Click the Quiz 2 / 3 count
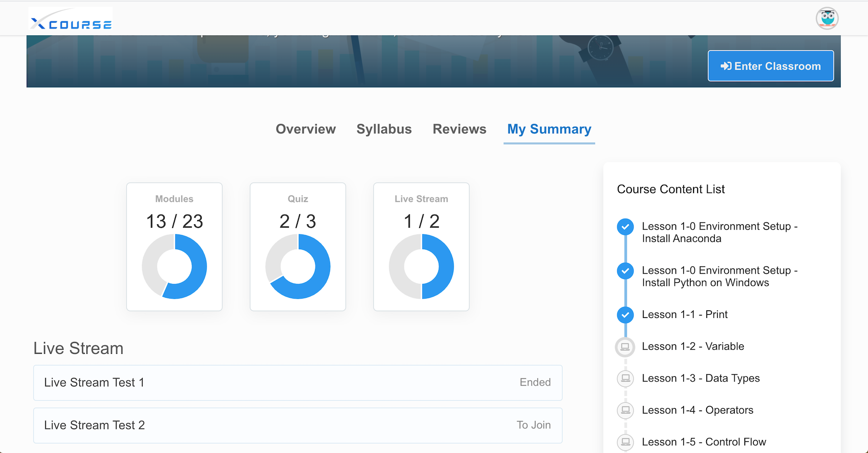 [298, 222]
